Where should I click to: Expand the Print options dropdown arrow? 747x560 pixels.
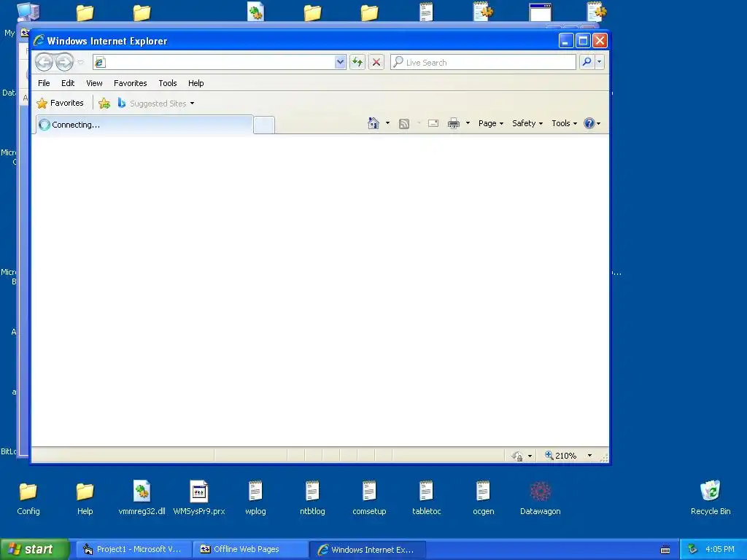(468, 123)
